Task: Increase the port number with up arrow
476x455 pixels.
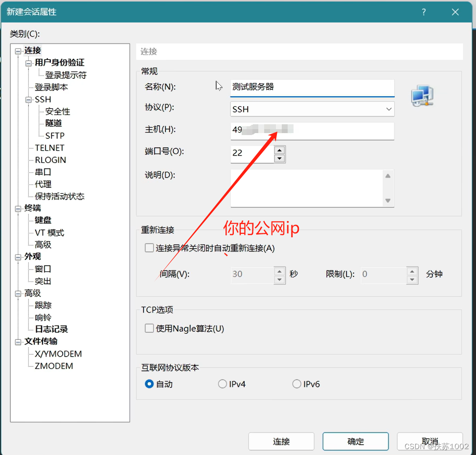Action: pos(279,150)
